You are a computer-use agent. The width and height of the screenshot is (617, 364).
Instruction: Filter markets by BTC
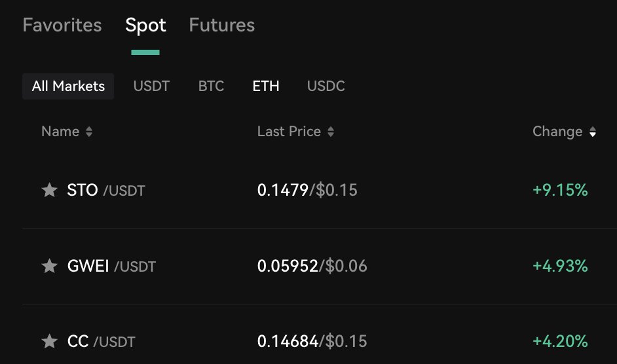point(211,86)
